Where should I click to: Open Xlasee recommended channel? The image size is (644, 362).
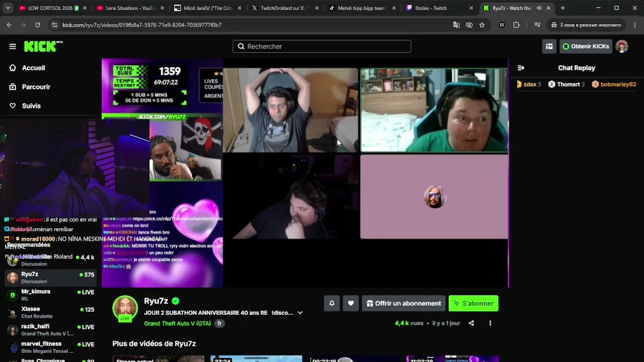pos(51,312)
